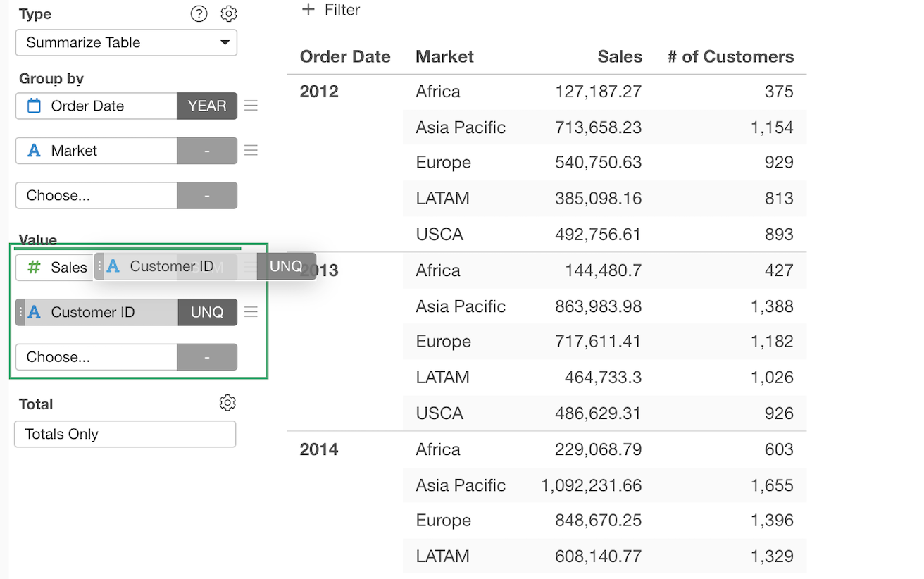Click the Market column header
This screenshot has width=924, height=579.
tap(444, 57)
